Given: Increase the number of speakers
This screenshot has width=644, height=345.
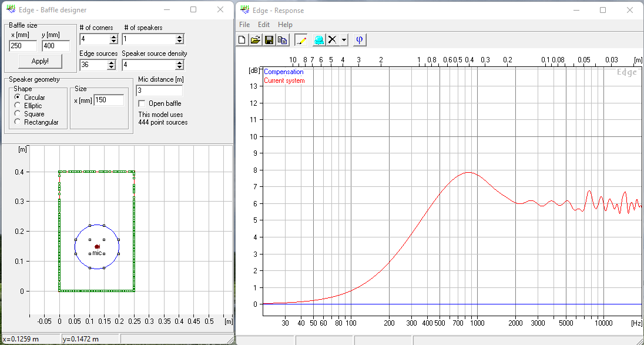Looking at the screenshot, I should pos(179,37).
